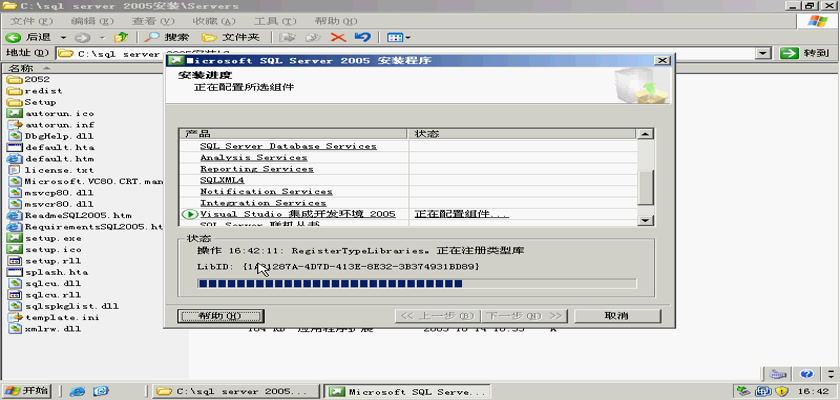Screen dimensions: 840x400
Task: Switch to Microsoft SQL Server taskbar button
Action: (x=408, y=391)
